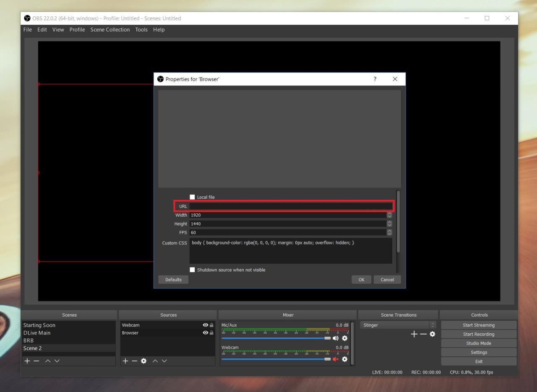
Task: Open the Tools menu
Action: [x=141, y=30]
